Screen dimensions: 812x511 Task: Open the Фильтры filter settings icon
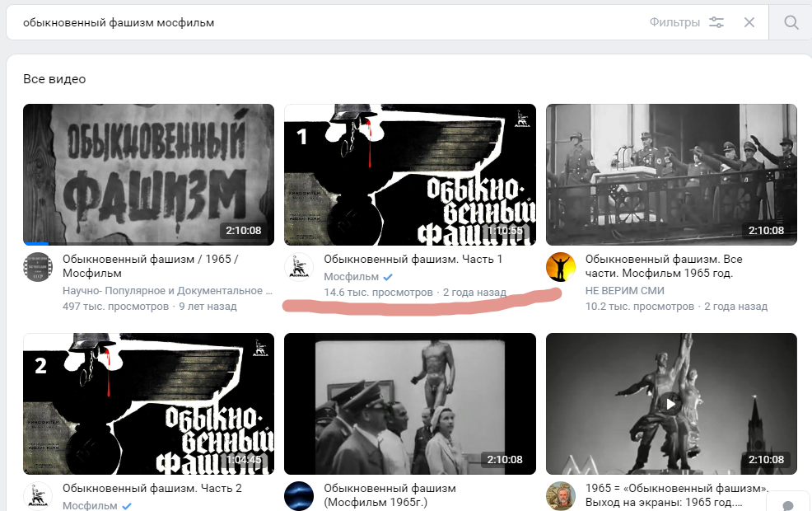716,22
